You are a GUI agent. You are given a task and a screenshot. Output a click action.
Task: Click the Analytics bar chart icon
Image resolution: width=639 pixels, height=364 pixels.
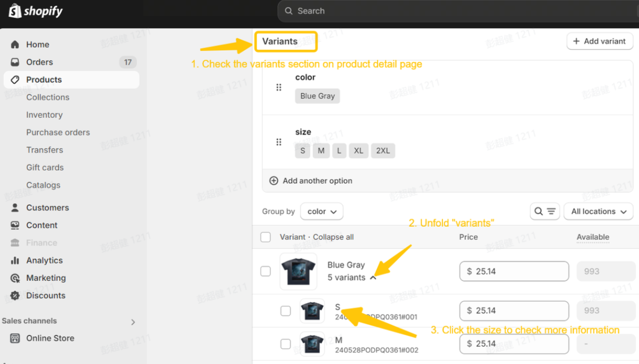pyautogui.click(x=15, y=261)
